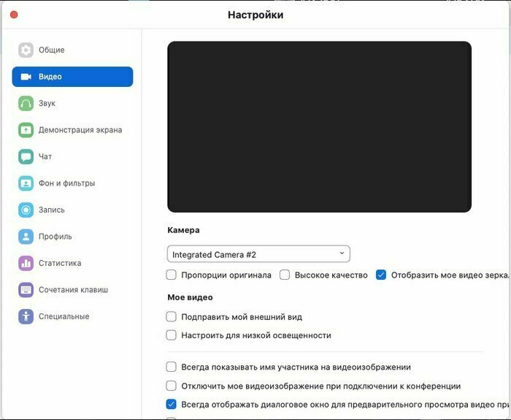Open the Фон и фильтры icon
The width and height of the screenshot is (511, 420).
tap(26, 183)
